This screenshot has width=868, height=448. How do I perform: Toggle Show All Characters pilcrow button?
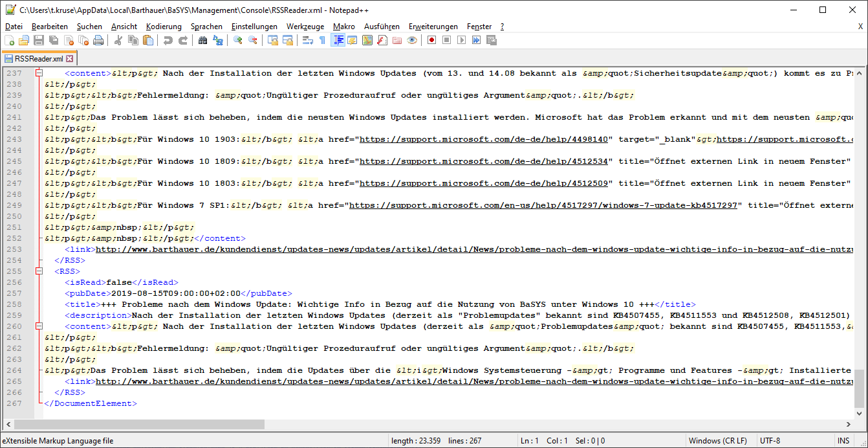tap(322, 40)
